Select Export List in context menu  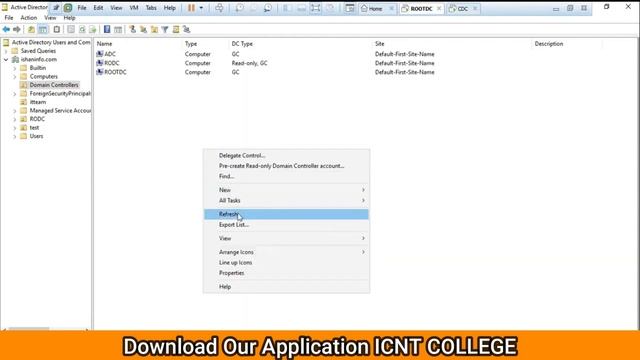[x=286, y=224]
